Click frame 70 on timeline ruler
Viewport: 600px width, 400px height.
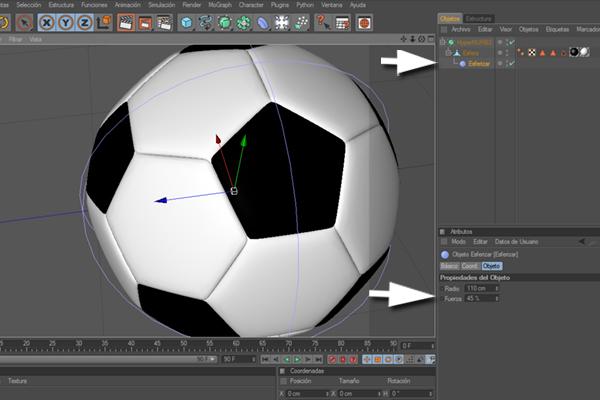[289, 344]
